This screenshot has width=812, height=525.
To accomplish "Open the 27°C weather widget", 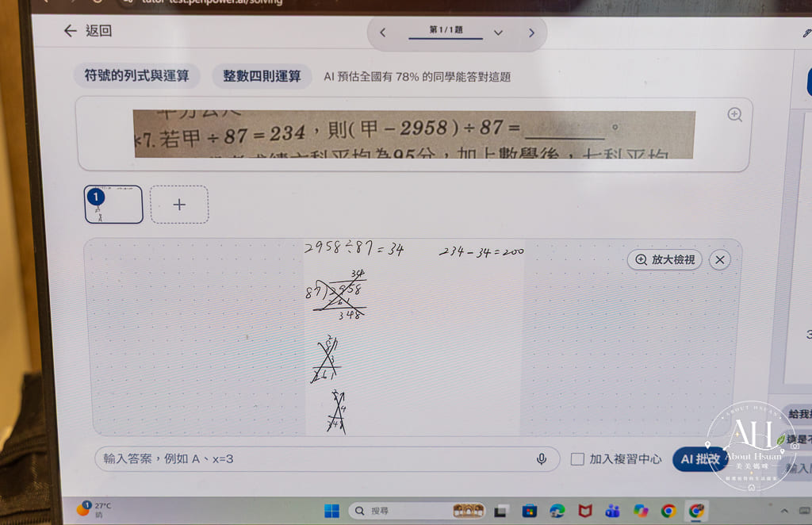I will click(x=94, y=509).
